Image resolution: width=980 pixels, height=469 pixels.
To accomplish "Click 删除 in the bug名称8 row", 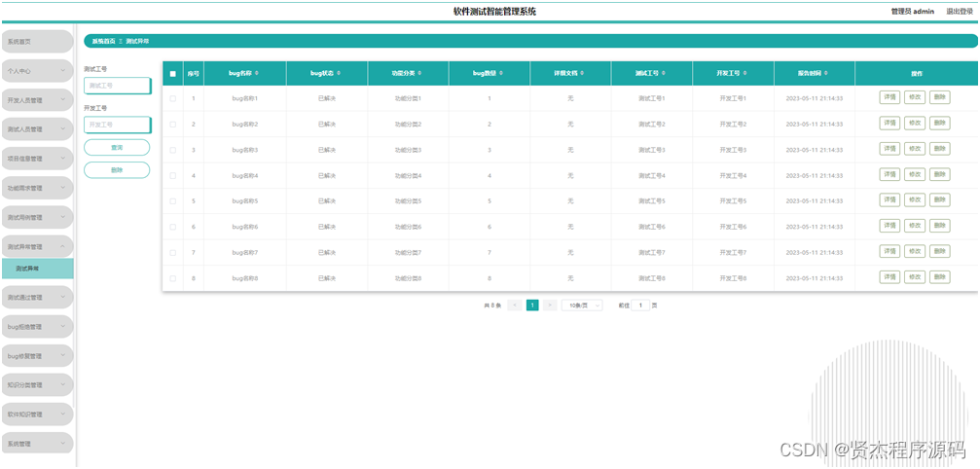I will click(x=939, y=276).
